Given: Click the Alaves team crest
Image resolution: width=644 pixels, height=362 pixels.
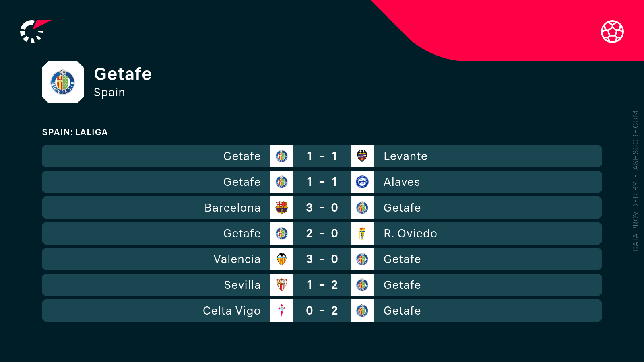Looking at the screenshot, I should coord(362,182).
